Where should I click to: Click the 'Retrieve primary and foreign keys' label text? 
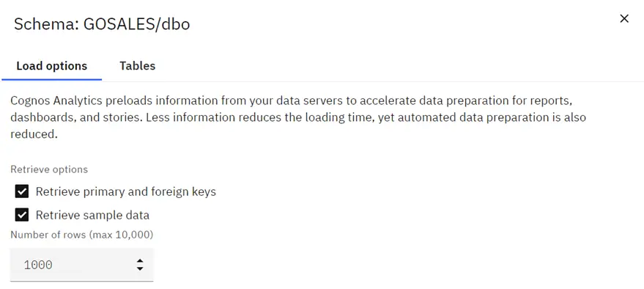(x=126, y=191)
